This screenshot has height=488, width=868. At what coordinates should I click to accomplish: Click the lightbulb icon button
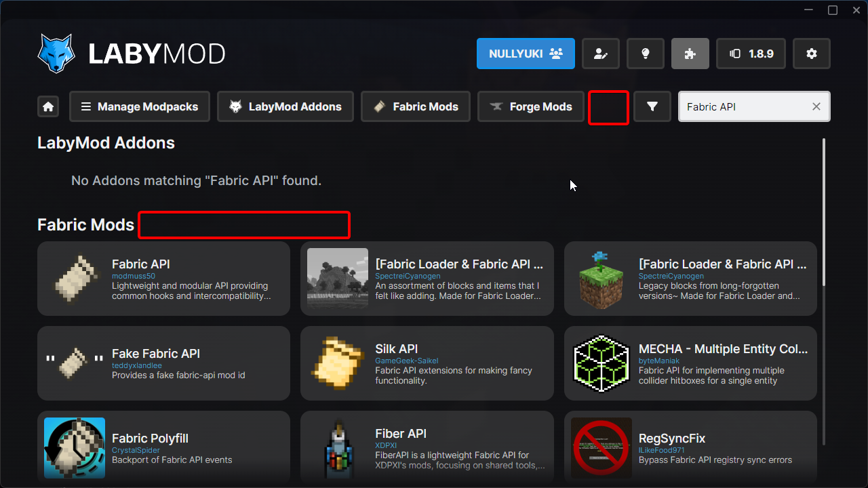pyautogui.click(x=646, y=54)
